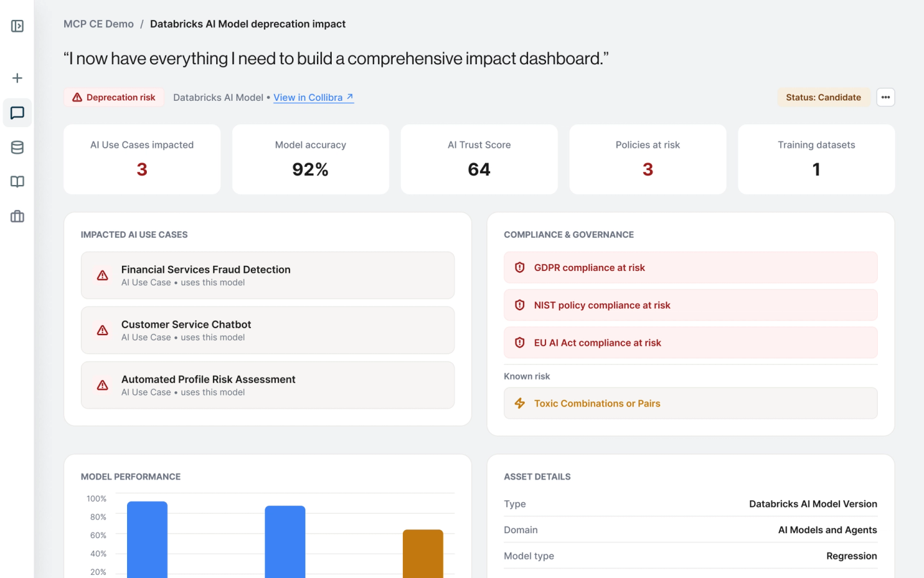Screen dimensions: 924x578
Task: Start a new chat with plus icon
Action: click(x=17, y=78)
